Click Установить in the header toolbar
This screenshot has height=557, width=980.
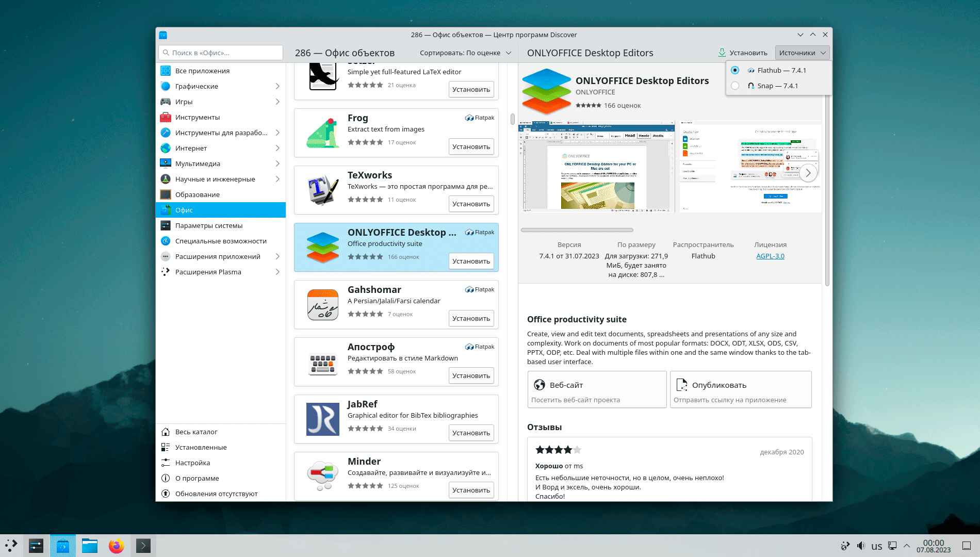[743, 53]
